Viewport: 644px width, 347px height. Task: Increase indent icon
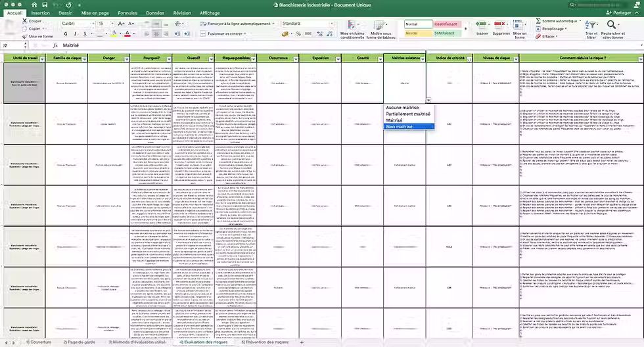point(187,34)
